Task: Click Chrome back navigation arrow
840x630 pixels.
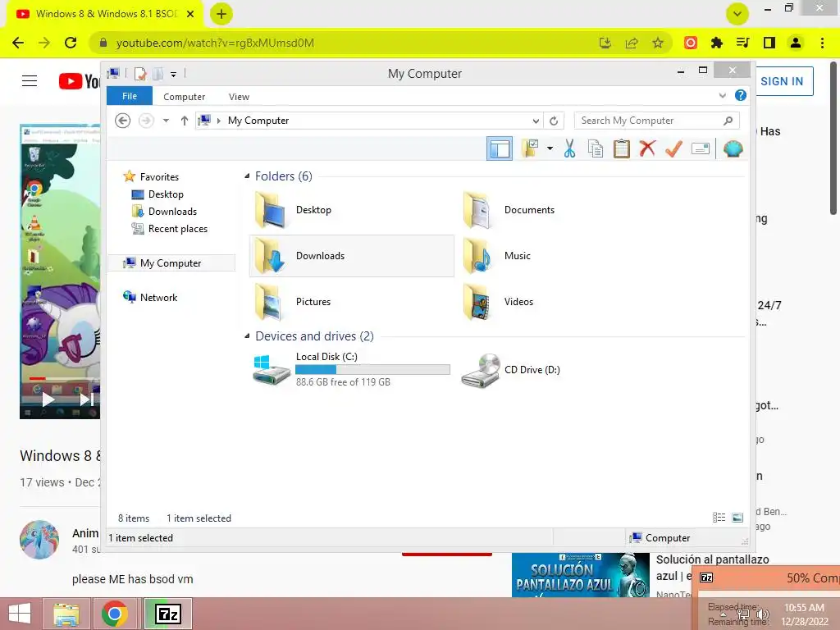Action: pos(18,43)
